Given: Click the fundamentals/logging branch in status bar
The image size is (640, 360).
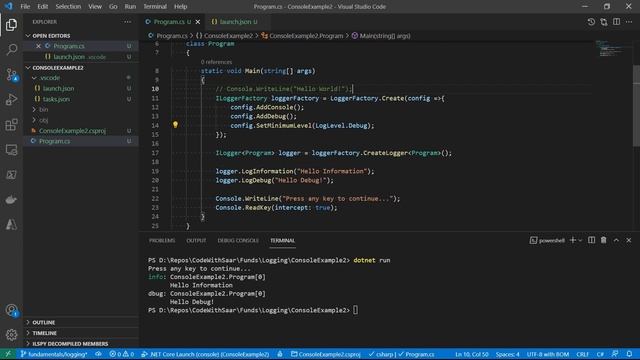Looking at the screenshot, I should 54,354.
